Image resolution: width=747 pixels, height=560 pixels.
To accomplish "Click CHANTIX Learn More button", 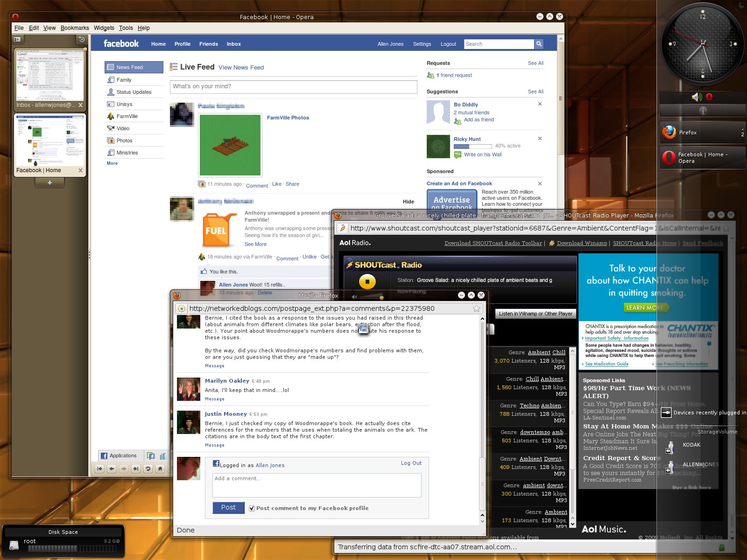I will (x=646, y=308).
